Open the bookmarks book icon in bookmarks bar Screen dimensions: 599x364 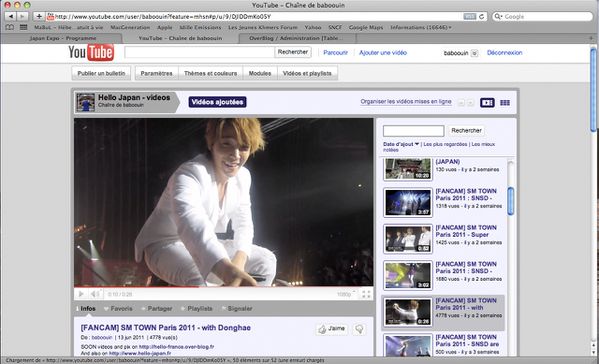10,27
